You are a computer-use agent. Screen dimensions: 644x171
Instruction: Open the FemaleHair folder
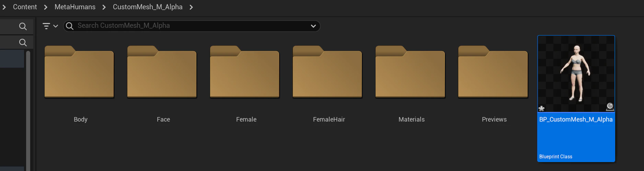tap(327, 72)
